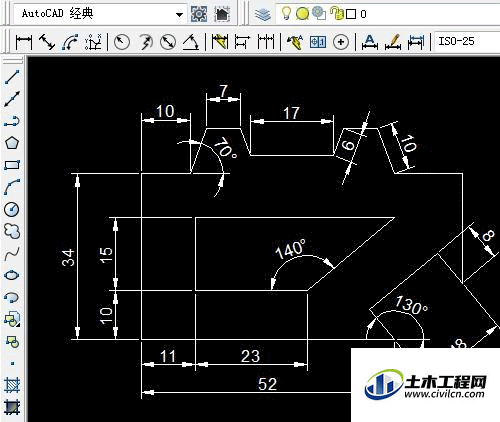Select the Ellipse tool
Screen dimensions: 500x422
pyautogui.click(x=12, y=275)
